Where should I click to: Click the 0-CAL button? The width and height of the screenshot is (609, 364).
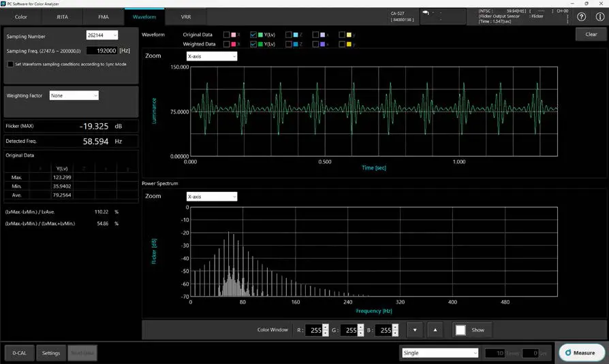20,352
